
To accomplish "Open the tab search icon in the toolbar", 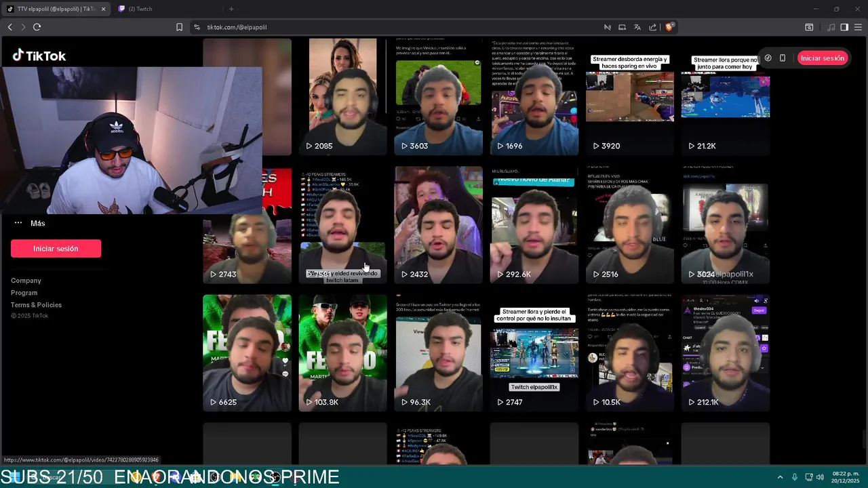I will [x=809, y=27].
